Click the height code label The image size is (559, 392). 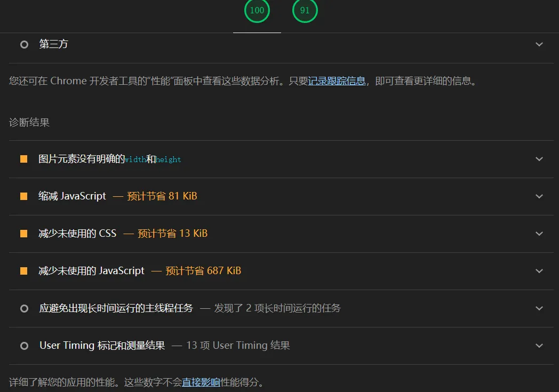coord(168,159)
